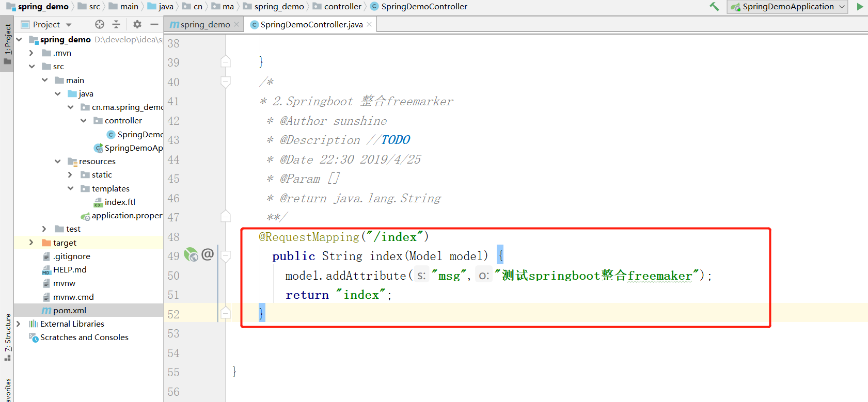Screen dimensions: 868x402
Task: Collapse the java folder
Action: (57, 93)
